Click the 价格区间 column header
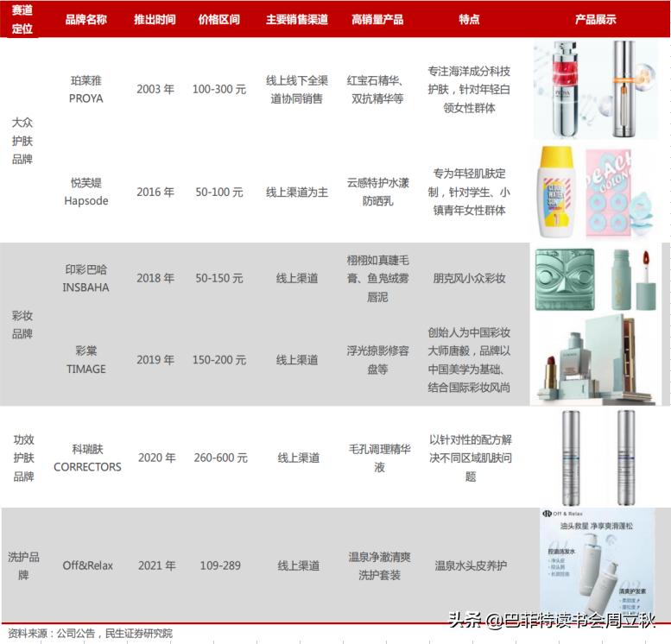The height and width of the screenshot is (644, 671). [x=219, y=19]
